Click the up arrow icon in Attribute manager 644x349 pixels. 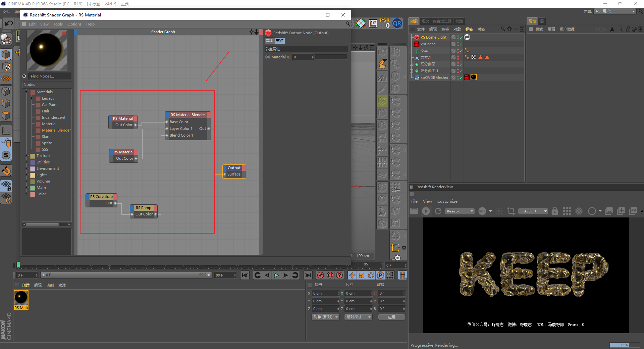(x=612, y=29)
